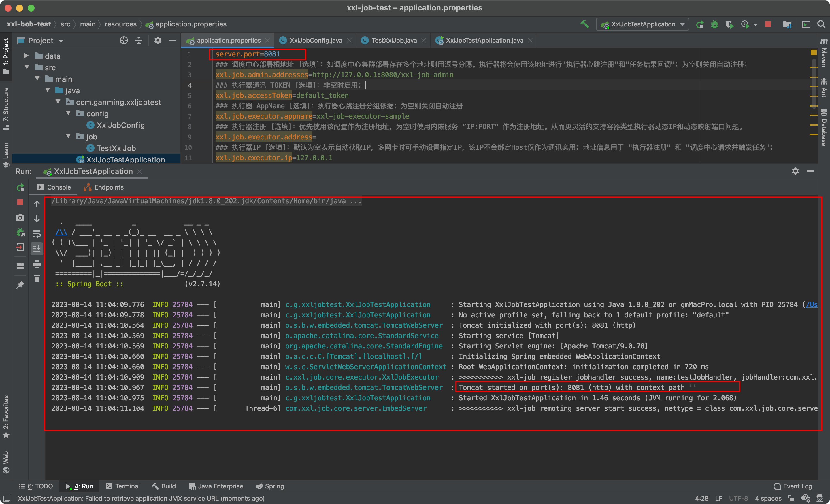Switch to XxlJobConfig.java tab
830x504 pixels.
pos(315,40)
